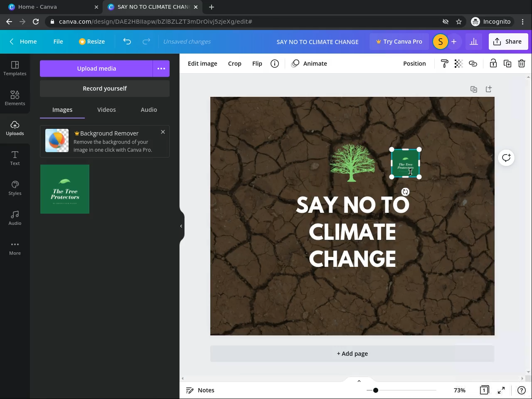Click the Add page icon above canvas
The width and height of the screenshot is (532, 399).
[x=489, y=89]
